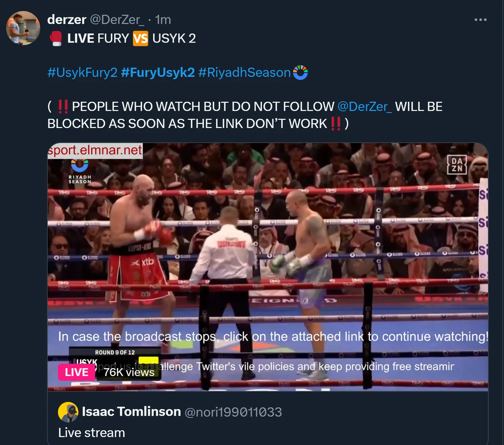Open the #FuryUsyk2 hashtag
Viewport: 504px width, 445px height.
click(158, 73)
